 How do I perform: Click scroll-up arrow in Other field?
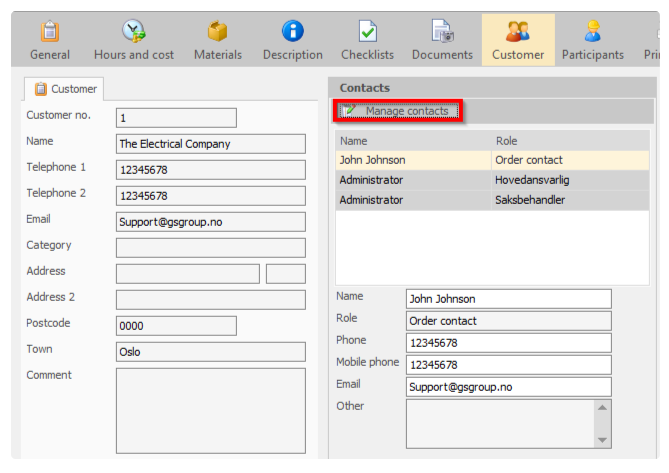coord(602,408)
